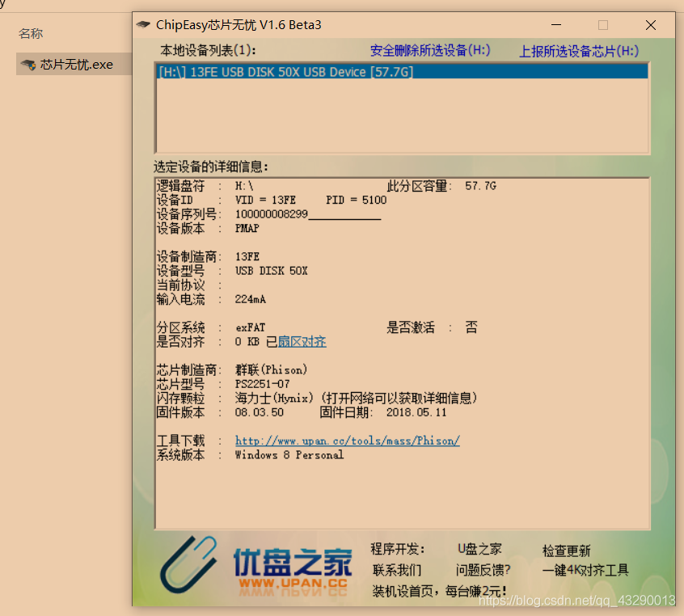The width and height of the screenshot is (684, 616).
Task: Open the 扇区对齐 link
Action: [302, 342]
